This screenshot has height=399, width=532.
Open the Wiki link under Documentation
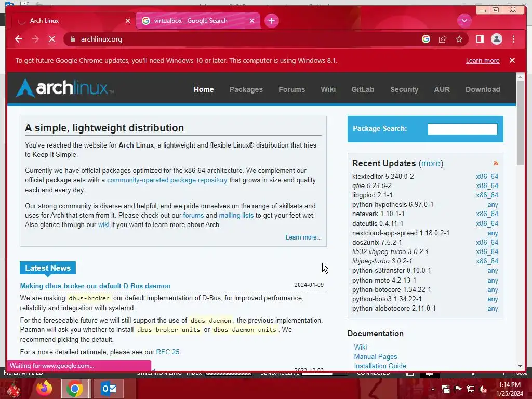[x=361, y=347]
